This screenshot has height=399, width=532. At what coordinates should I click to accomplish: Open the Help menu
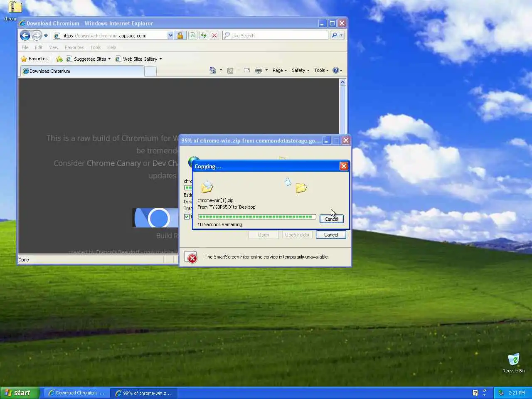click(112, 47)
